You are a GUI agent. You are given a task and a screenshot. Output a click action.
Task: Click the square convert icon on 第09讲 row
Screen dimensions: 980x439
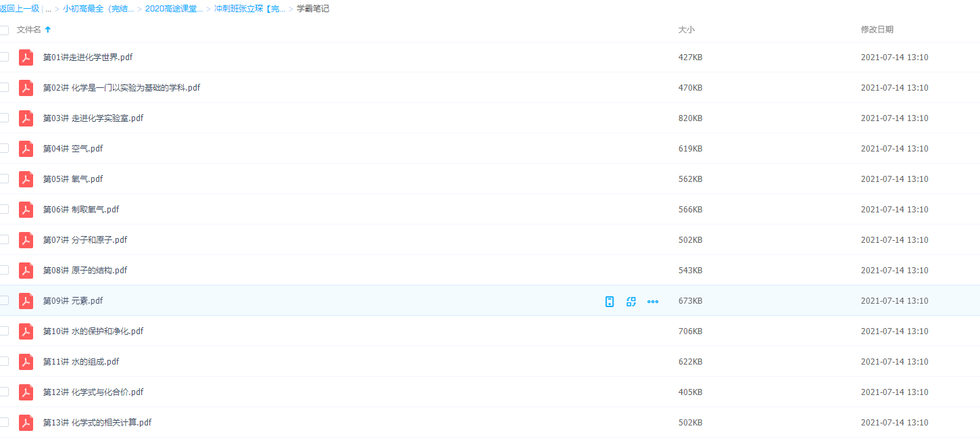[x=631, y=302]
